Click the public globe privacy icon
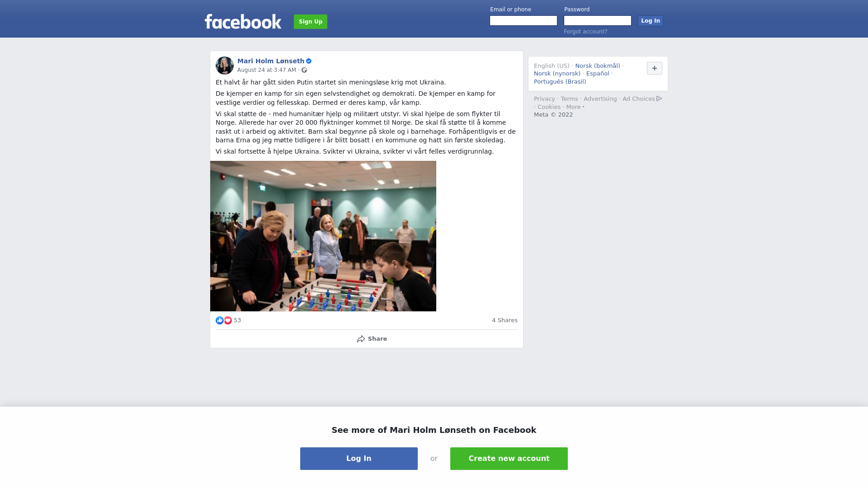The width and height of the screenshot is (868, 488). coord(304,70)
